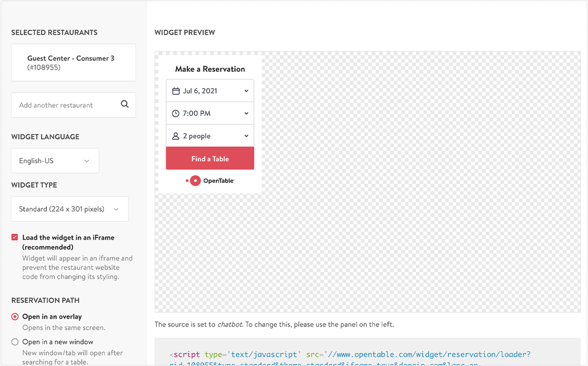Click the chevron on the Widget Type dropdown
The image size is (588, 366).
(116, 209)
